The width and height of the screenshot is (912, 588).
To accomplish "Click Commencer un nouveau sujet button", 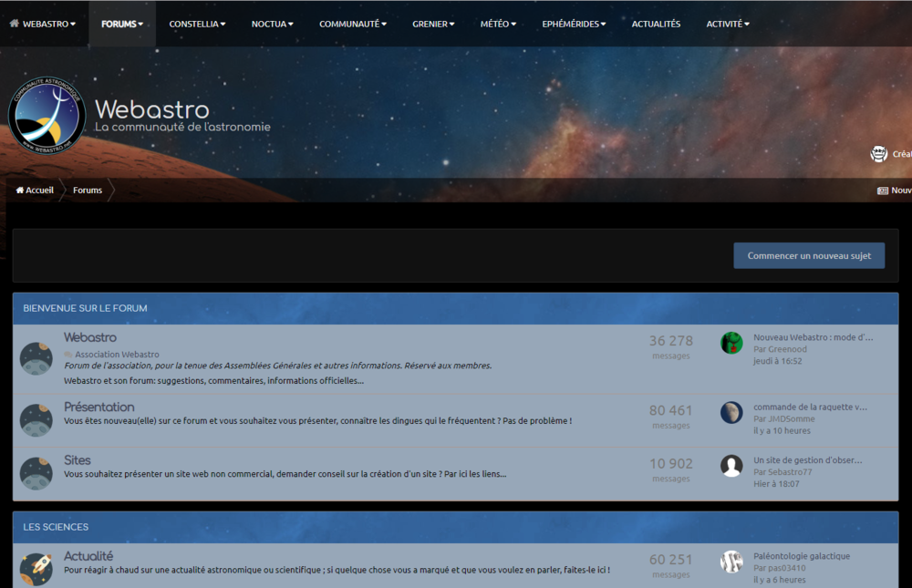I will tap(809, 255).
